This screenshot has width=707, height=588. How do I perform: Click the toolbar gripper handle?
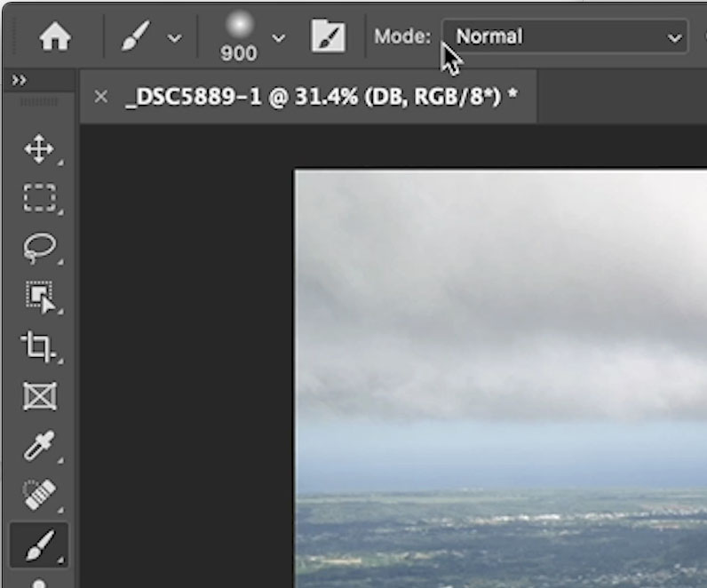(x=39, y=102)
